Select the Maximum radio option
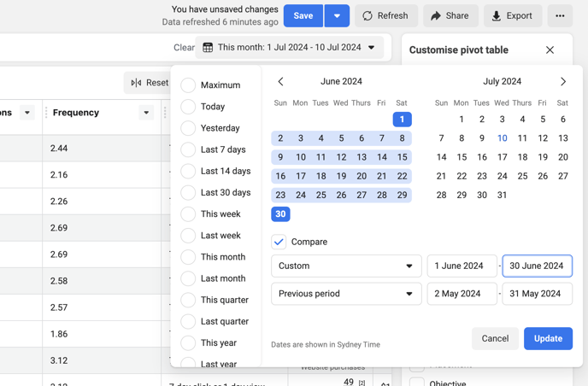 point(188,85)
